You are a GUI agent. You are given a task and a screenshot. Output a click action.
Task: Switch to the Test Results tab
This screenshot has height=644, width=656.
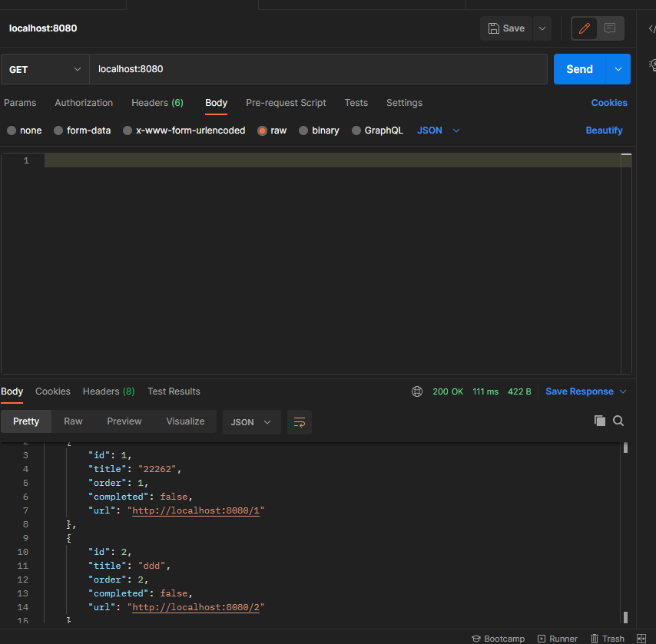(174, 391)
